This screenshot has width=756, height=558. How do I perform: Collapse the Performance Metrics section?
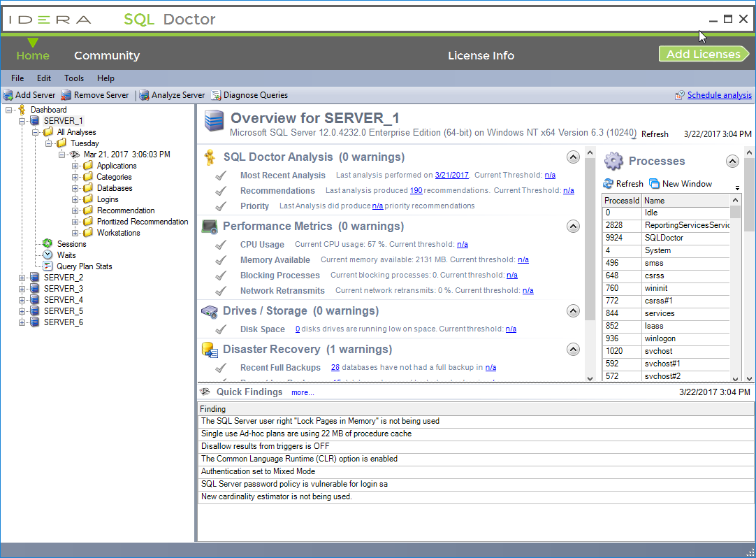(573, 227)
